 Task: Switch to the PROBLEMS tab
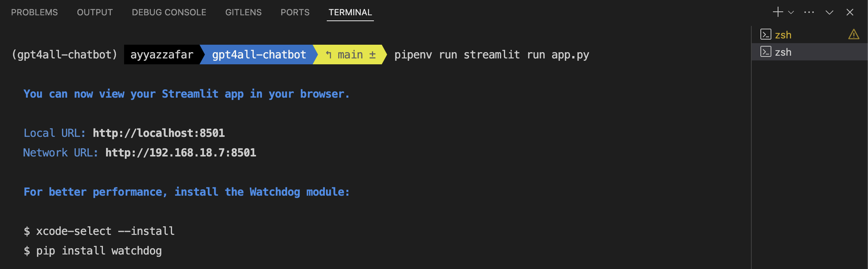pos(34,13)
